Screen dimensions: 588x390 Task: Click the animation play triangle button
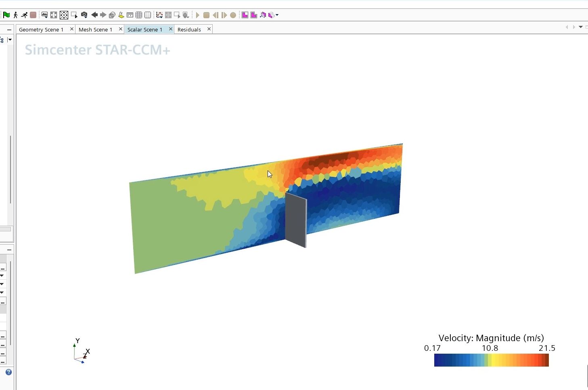[198, 15]
